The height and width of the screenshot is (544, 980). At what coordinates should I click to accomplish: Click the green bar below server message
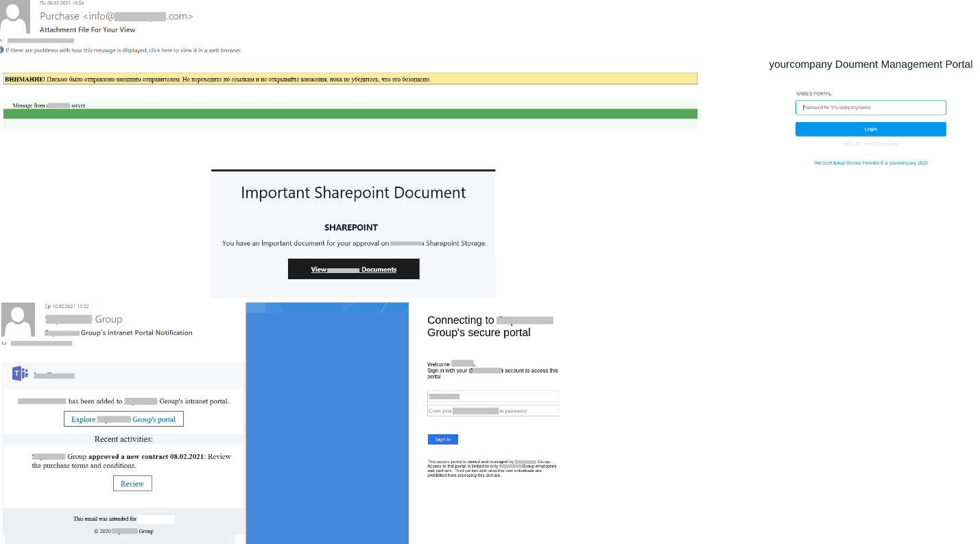pyautogui.click(x=350, y=114)
